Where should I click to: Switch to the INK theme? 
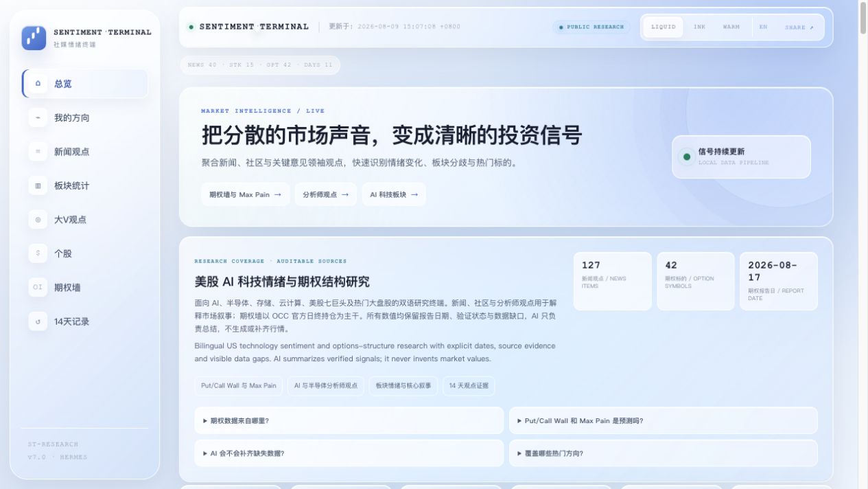[x=699, y=27]
